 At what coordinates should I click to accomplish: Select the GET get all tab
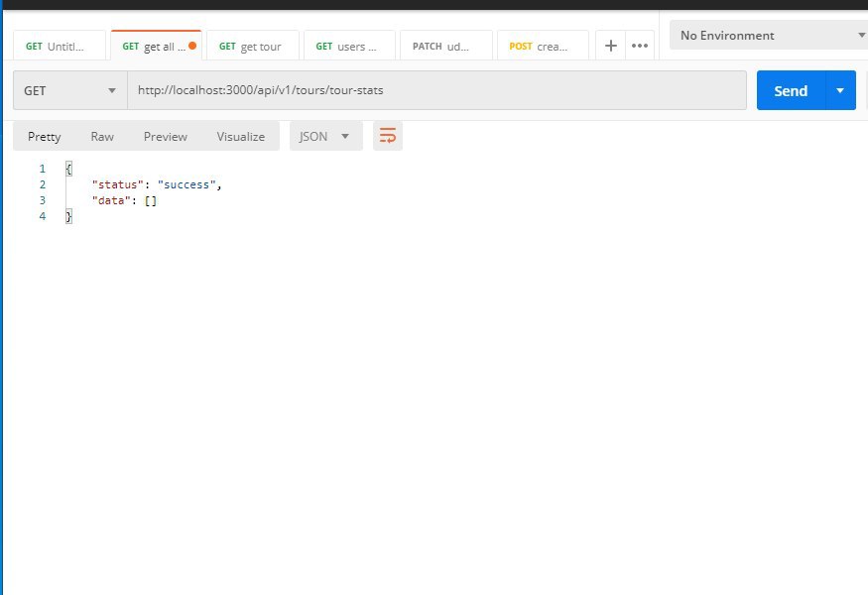point(156,46)
